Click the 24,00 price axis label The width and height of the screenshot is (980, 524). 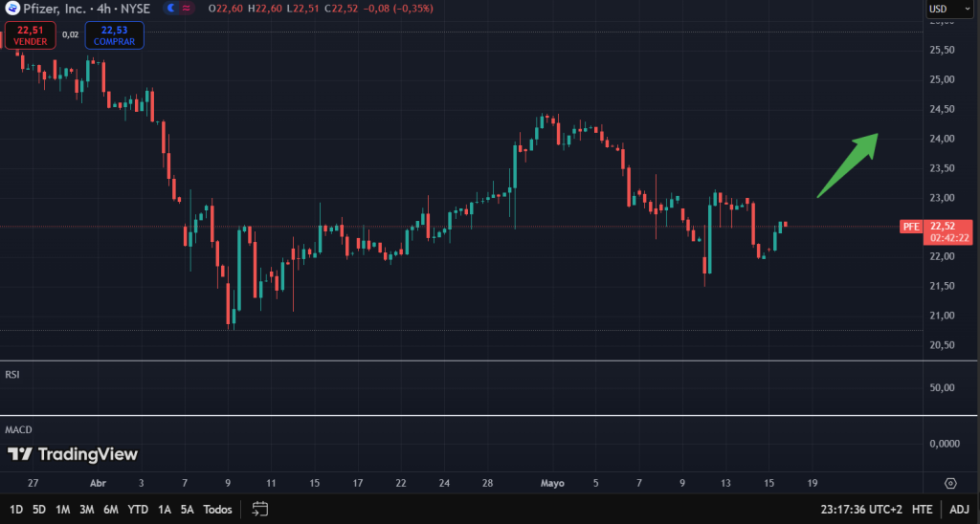point(942,139)
